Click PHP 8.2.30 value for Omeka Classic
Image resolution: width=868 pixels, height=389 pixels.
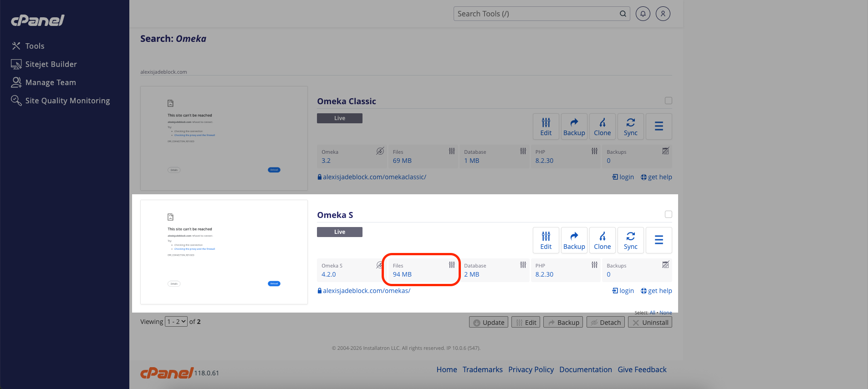[544, 161]
